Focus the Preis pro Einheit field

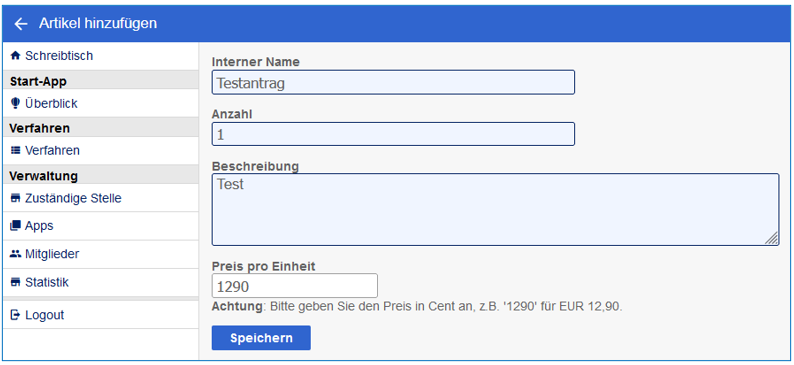click(294, 286)
